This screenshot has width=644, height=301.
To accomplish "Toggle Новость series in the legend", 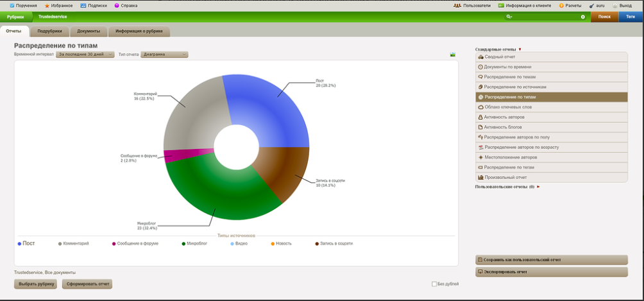I will pos(281,243).
